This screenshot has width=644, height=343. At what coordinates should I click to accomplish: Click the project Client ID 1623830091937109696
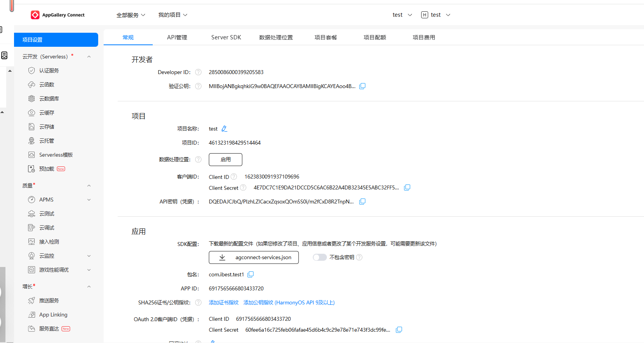click(272, 177)
